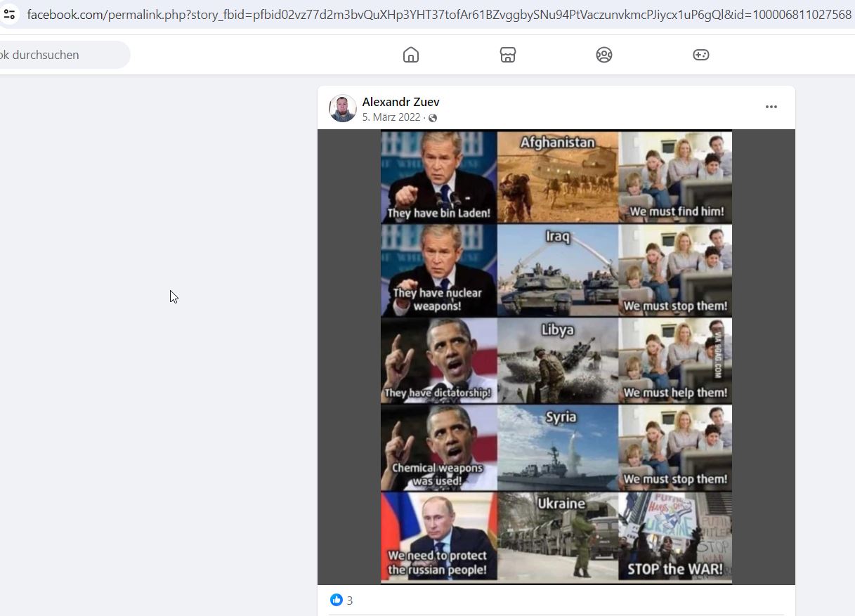Open the Gaming controller icon

[701, 55]
